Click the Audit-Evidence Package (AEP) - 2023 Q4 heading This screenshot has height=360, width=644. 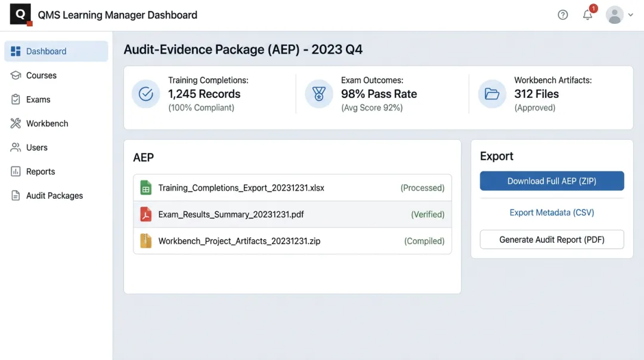tap(243, 50)
